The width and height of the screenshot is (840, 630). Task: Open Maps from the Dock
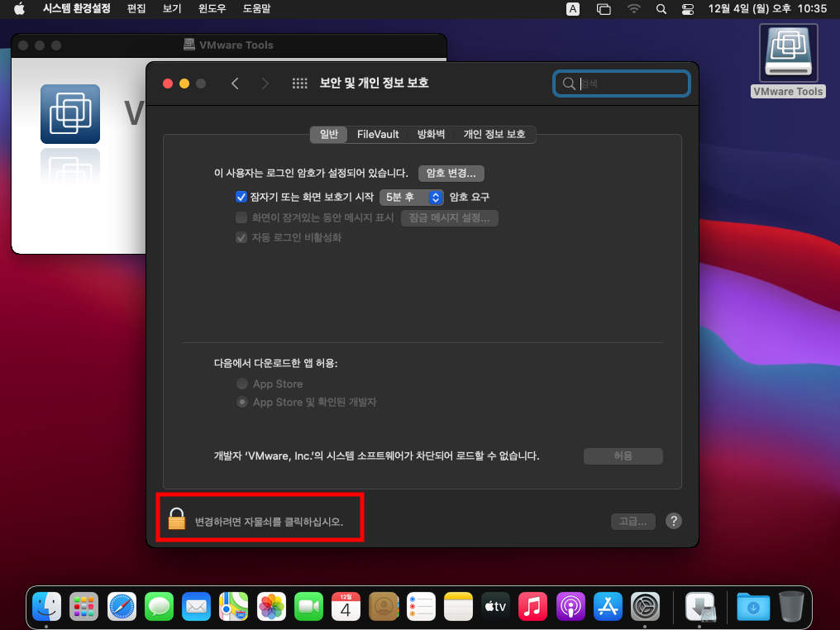pyautogui.click(x=234, y=607)
